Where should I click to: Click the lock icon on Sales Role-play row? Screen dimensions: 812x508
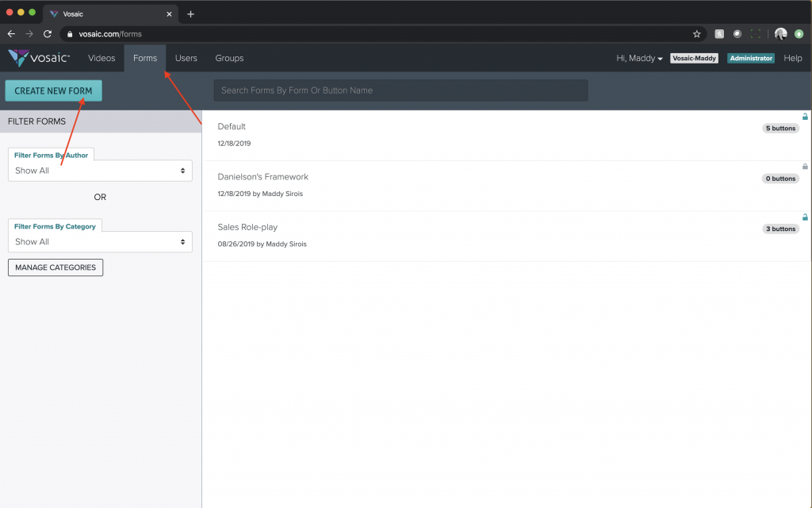805,217
